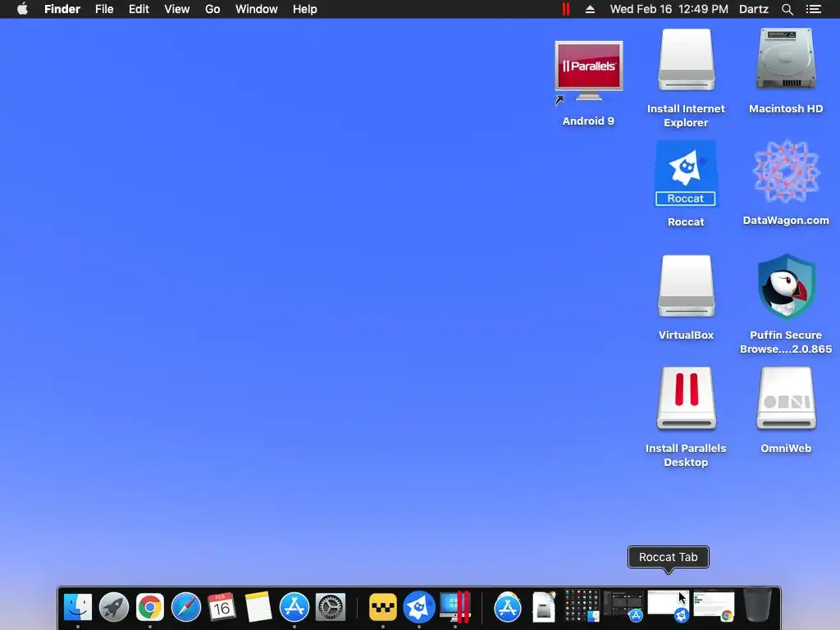Viewport: 840px width, 630px height.
Task: Select OmniWeb disk icon on desktop
Action: tap(786, 399)
